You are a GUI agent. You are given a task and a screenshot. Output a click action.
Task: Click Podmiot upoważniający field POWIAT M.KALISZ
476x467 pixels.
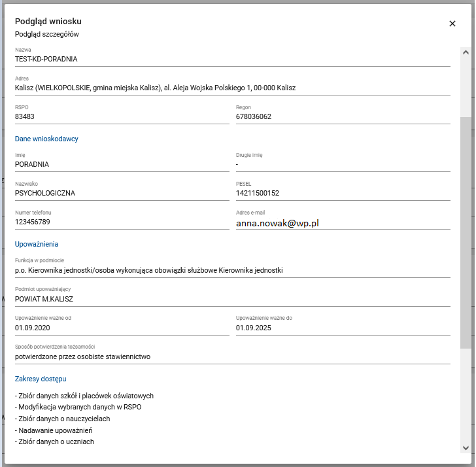click(x=232, y=299)
